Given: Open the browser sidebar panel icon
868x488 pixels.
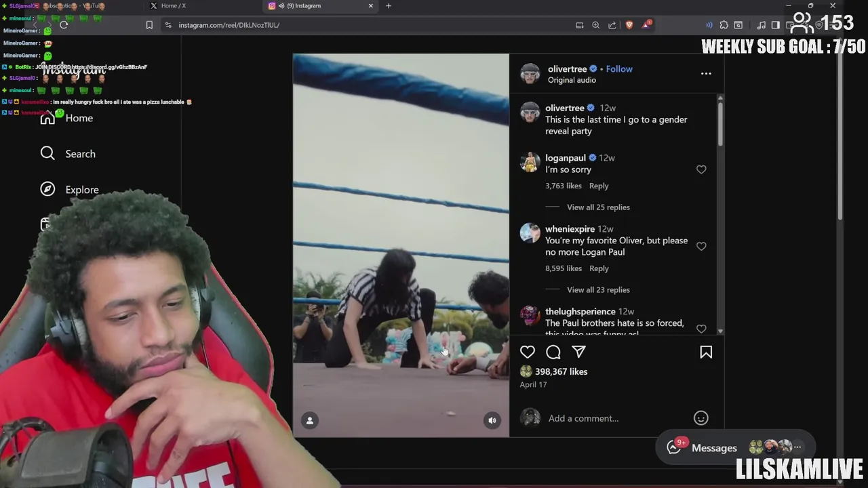Looking at the screenshot, I should (x=776, y=25).
